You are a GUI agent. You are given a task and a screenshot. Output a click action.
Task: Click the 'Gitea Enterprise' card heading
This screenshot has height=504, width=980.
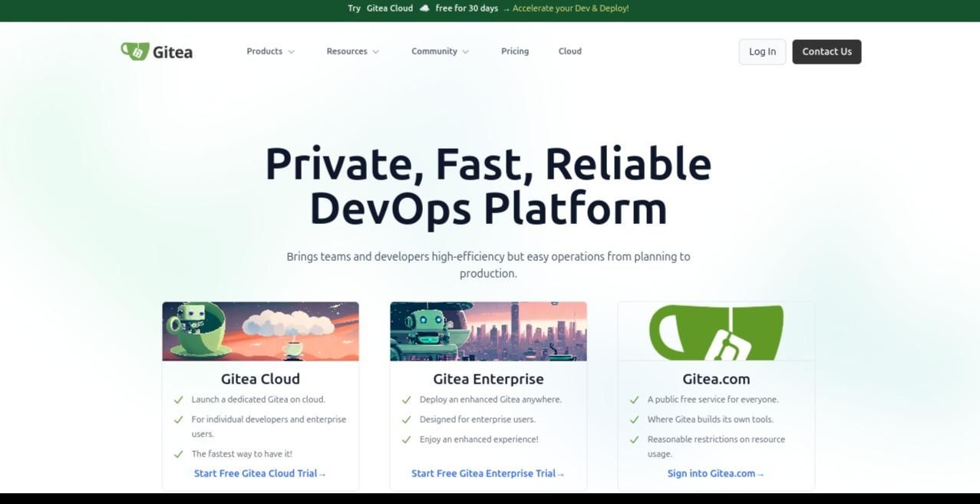coord(488,379)
